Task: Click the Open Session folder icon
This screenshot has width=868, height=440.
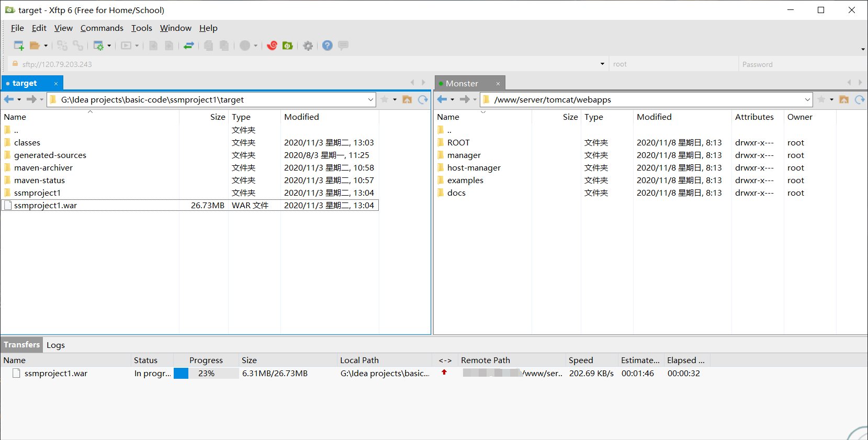Action: pyautogui.click(x=35, y=46)
